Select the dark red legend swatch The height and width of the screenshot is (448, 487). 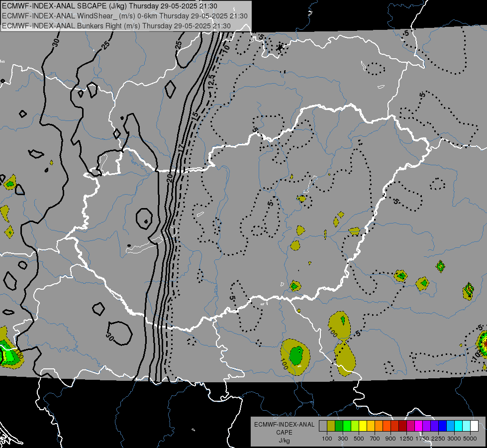click(x=402, y=426)
